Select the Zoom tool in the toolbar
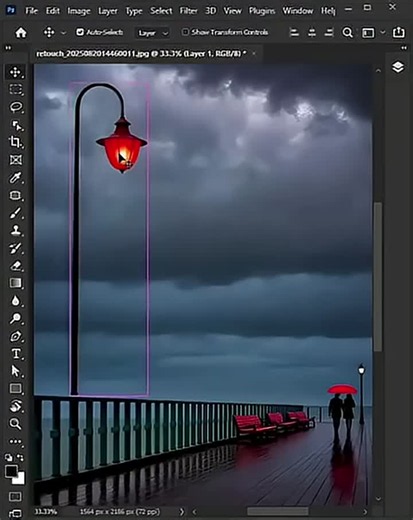413x520 pixels. point(15,424)
